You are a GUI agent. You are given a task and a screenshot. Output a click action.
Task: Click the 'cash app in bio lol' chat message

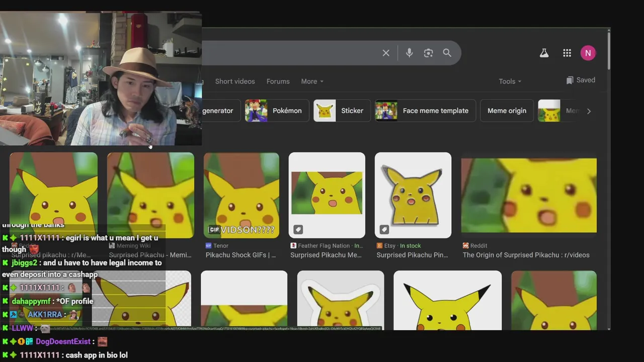tap(97, 355)
